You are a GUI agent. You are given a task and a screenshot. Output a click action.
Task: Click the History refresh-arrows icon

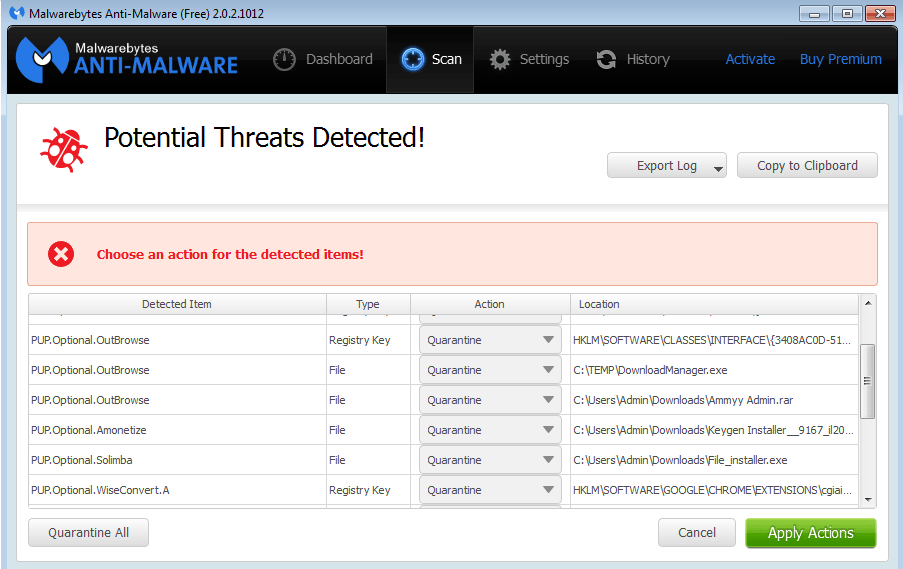tap(606, 59)
